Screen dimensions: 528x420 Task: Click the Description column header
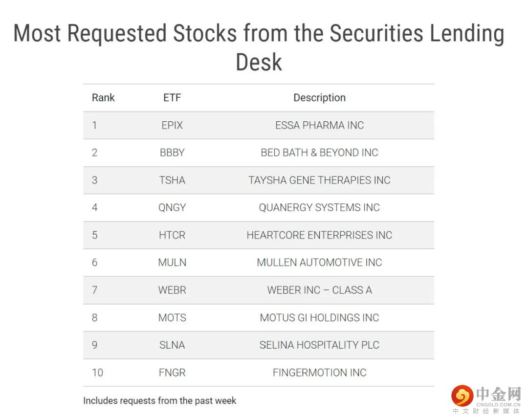pyautogui.click(x=319, y=98)
